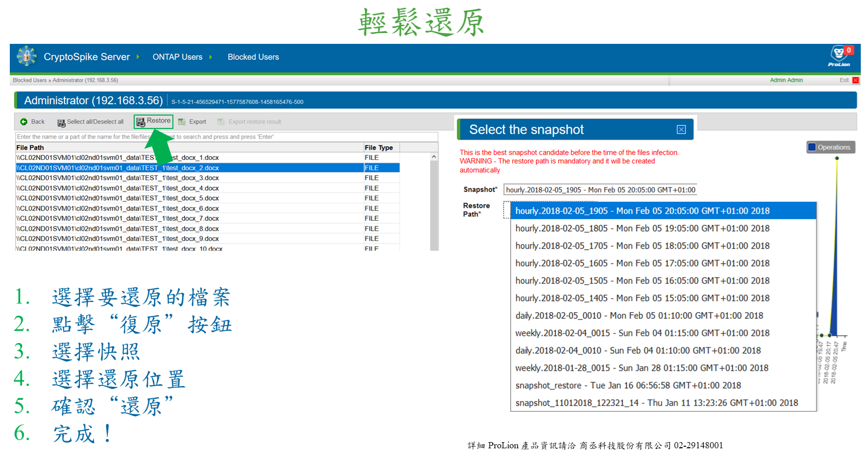
Task: Click the Operations legend button
Action: (x=831, y=147)
